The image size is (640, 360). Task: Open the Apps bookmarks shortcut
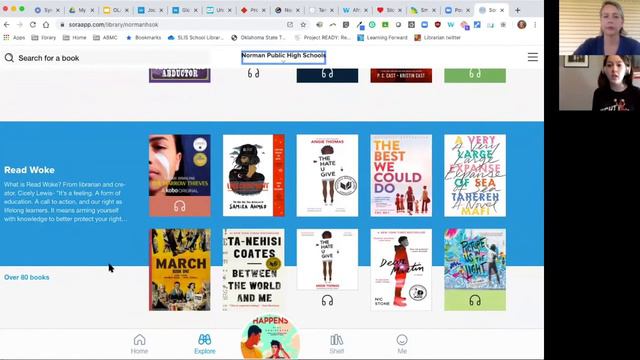click(x=14, y=38)
